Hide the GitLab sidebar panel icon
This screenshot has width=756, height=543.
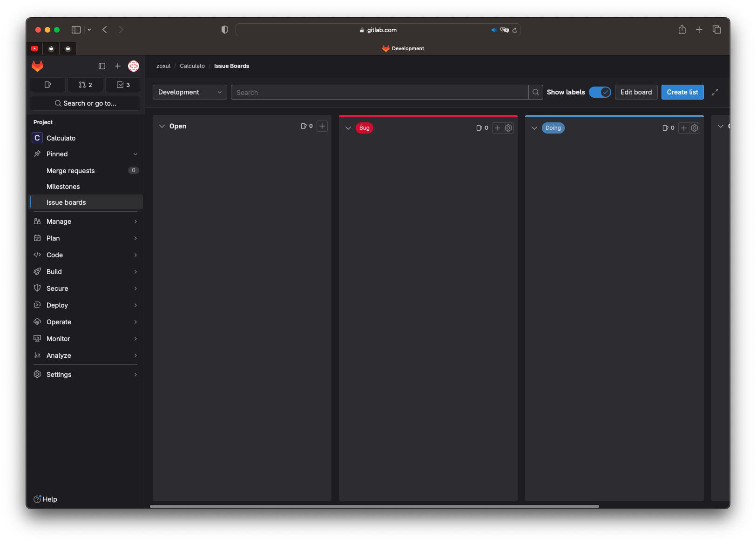coord(102,66)
